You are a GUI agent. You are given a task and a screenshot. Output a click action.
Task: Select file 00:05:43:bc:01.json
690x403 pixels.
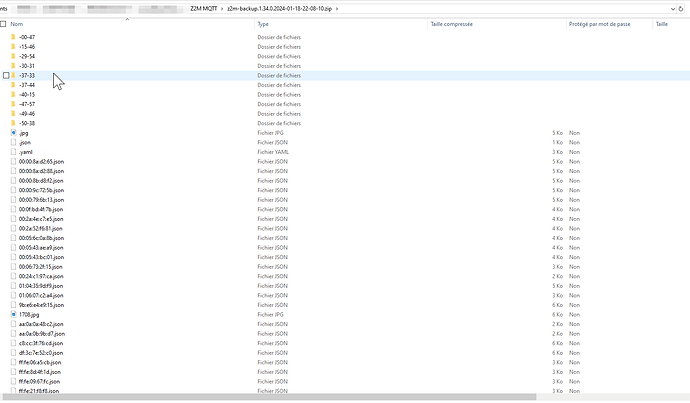[41, 257]
